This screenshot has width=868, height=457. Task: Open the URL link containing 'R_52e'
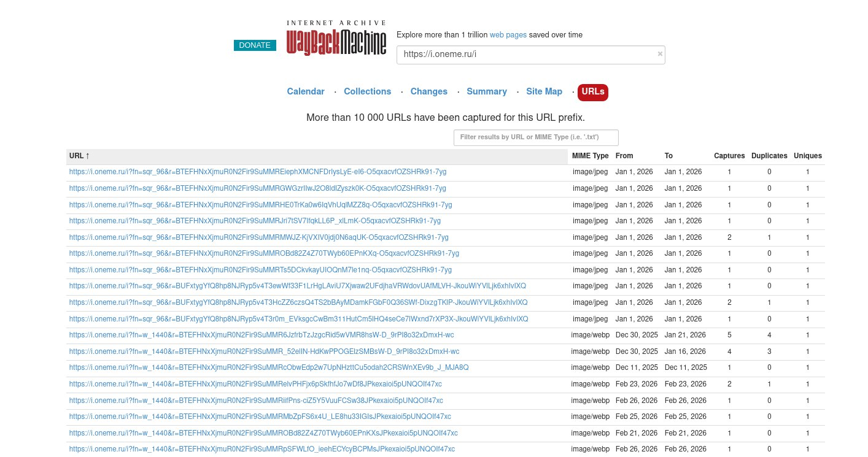point(264,351)
